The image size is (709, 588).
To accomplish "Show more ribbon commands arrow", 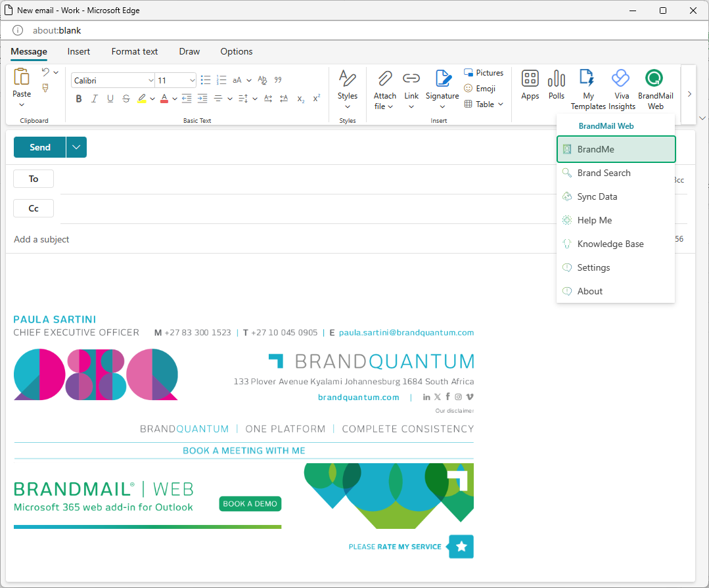I will 689,94.
